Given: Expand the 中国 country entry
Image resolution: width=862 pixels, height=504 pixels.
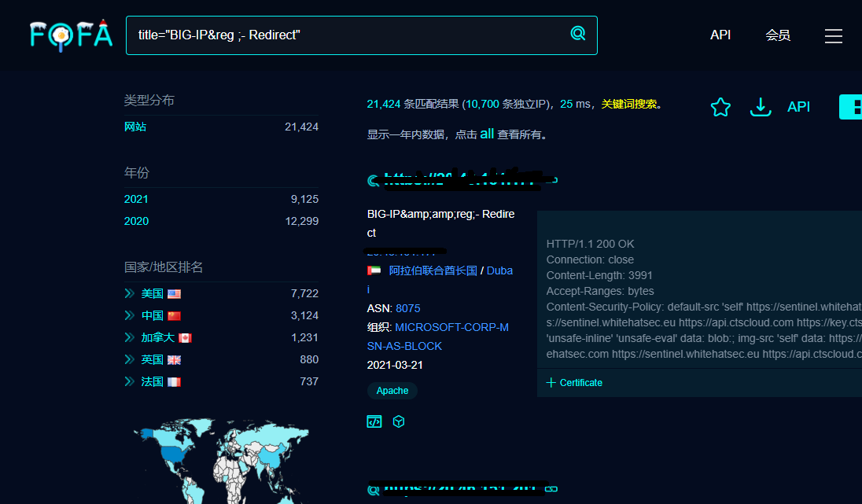Looking at the screenshot, I should tap(129, 315).
